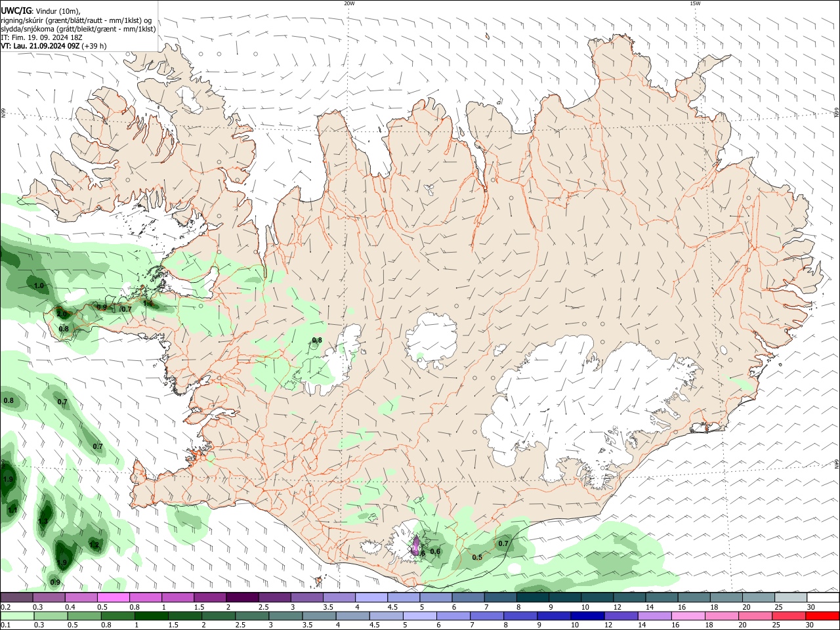The image size is (840, 630).
Task: Click the 20W longitude label
Action: (x=349, y=3)
